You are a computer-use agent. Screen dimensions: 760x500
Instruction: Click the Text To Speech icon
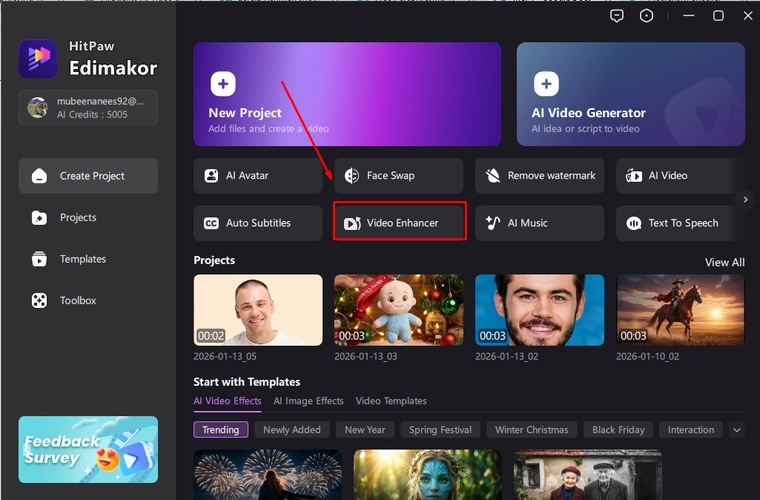pyautogui.click(x=633, y=223)
